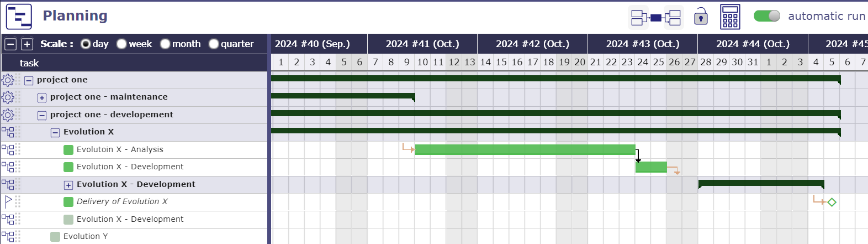
Task: Click the expand all plus button in header
Action: tap(27, 44)
